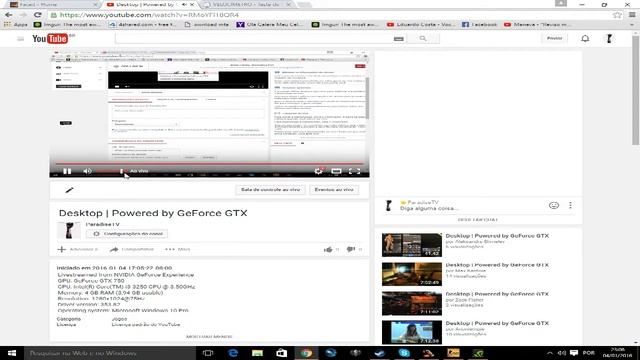Adjust the player volume slider
640x360 pixels.
point(110,171)
